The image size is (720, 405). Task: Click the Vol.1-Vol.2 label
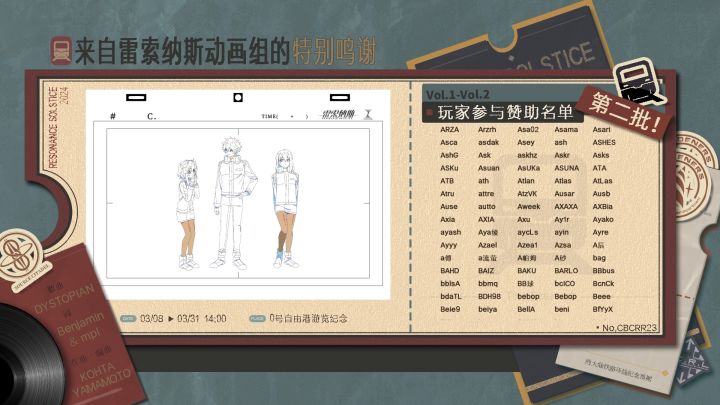pos(458,95)
